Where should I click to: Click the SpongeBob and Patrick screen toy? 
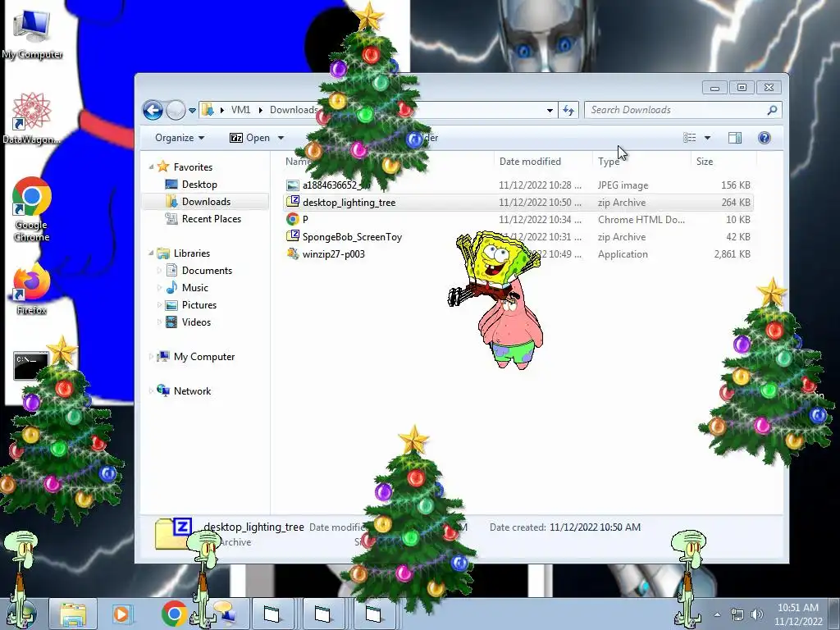point(496,300)
